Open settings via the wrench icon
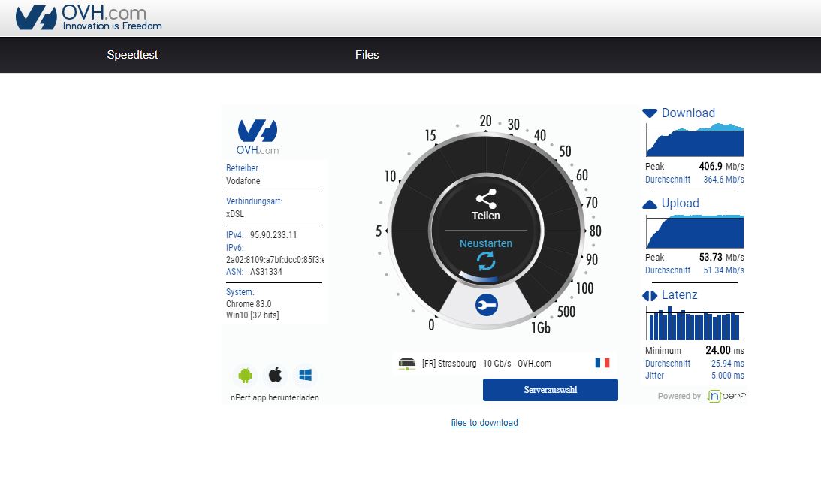This screenshot has height=504, width=821. (x=487, y=305)
